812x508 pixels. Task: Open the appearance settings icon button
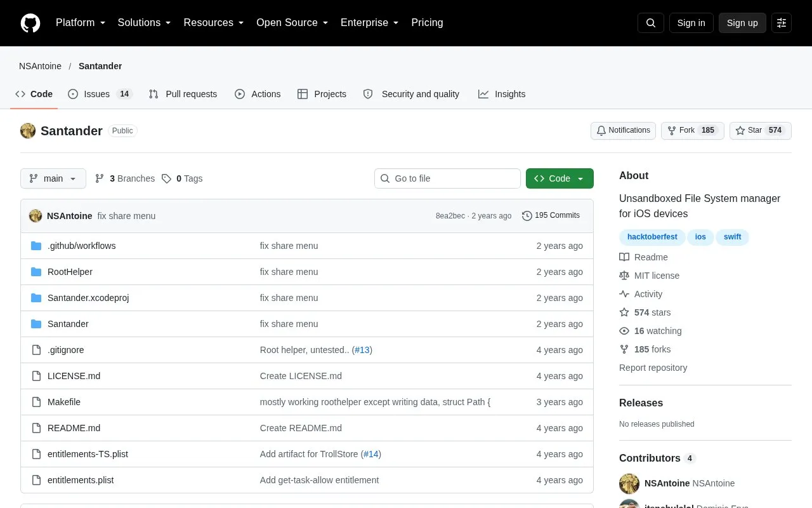pyautogui.click(x=782, y=23)
